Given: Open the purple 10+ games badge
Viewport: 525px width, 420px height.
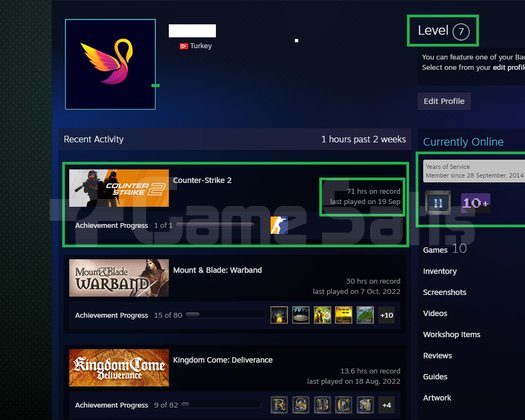Looking at the screenshot, I should click(476, 203).
